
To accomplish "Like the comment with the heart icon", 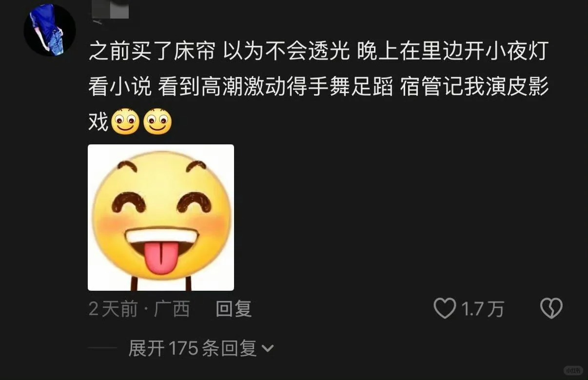I will pos(444,308).
